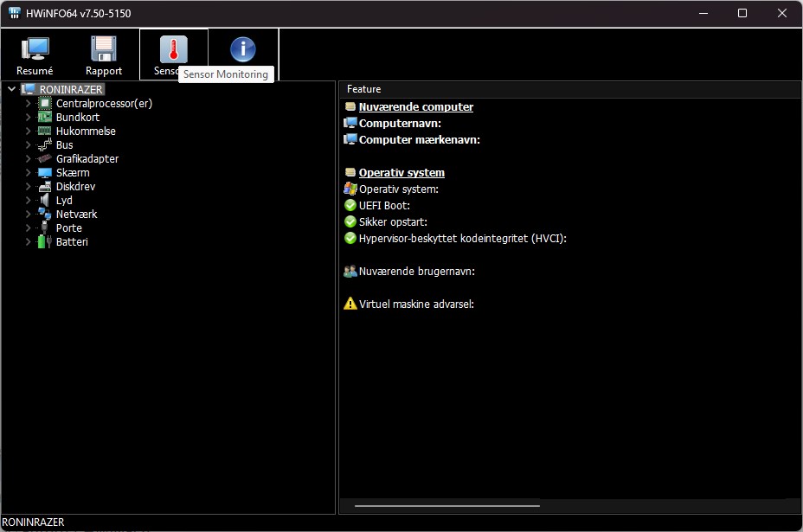The image size is (803, 532).
Task: Collapse the RONINRAZER root node
Action: pyautogui.click(x=11, y=89)
